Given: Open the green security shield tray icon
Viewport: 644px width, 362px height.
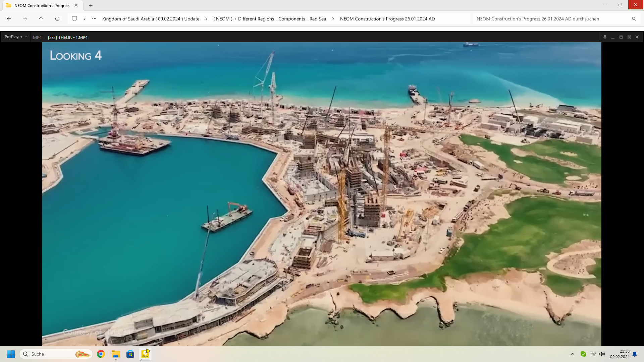Looking at the screenshot, I should click(583, 354).
